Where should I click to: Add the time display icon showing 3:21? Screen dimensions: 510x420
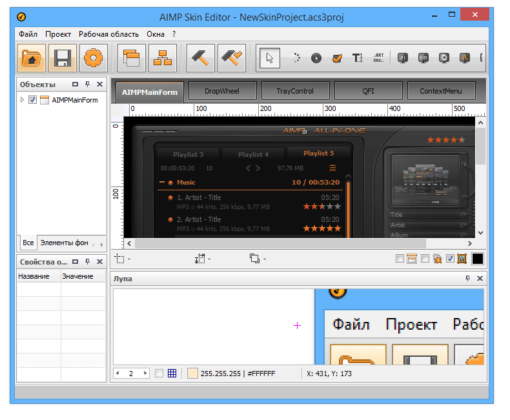click(423, 58)
